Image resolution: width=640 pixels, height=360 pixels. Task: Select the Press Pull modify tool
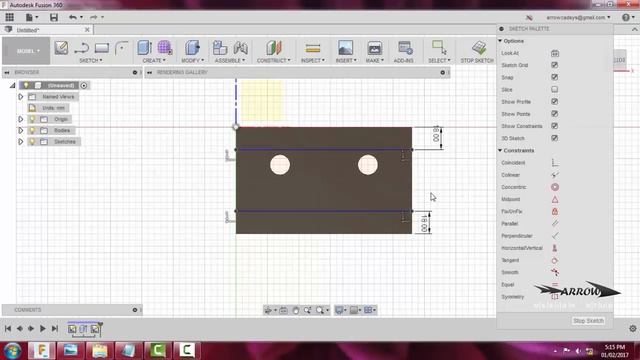tap(192, 48)
